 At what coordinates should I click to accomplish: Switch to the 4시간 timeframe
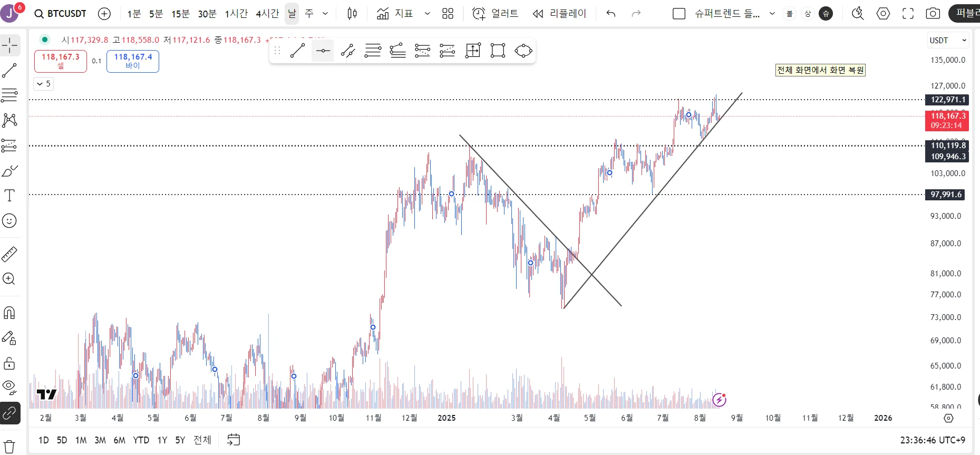(267, 14)
